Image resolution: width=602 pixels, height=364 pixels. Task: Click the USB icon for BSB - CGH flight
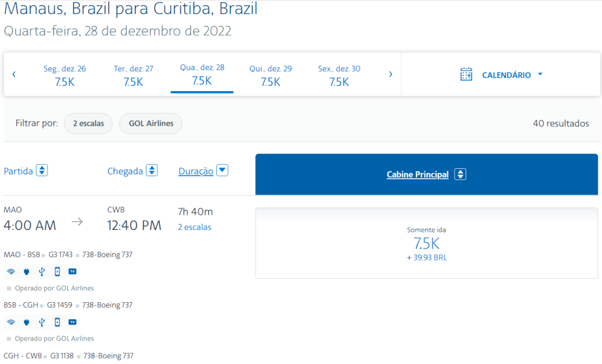(x=42, y=322)
